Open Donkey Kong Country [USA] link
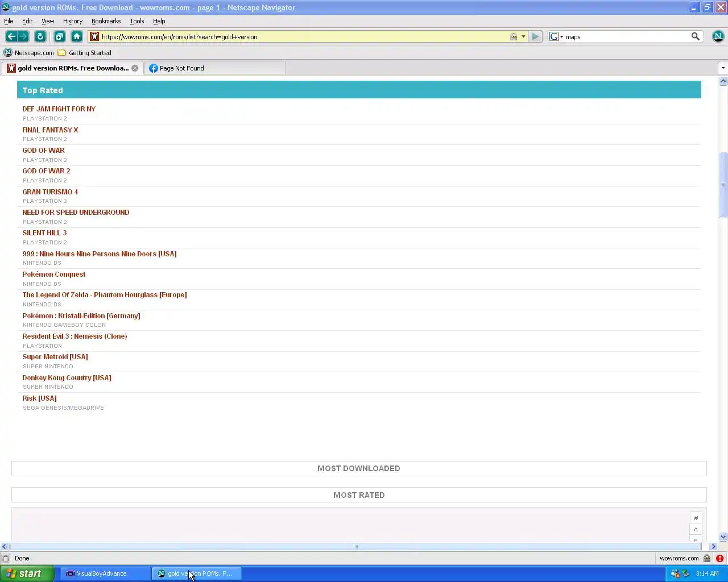The height and width of the screenshot is (582, 728). coord(67,378)
